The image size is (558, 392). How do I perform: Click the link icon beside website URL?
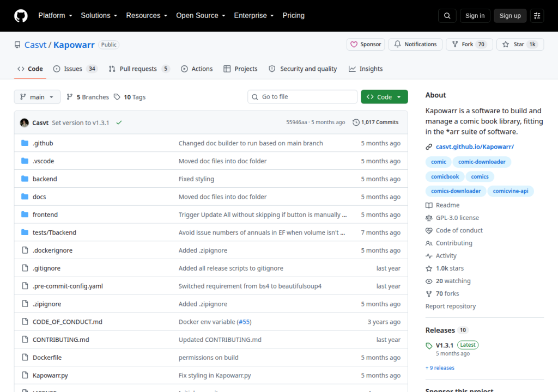click(x=429, y=147)
